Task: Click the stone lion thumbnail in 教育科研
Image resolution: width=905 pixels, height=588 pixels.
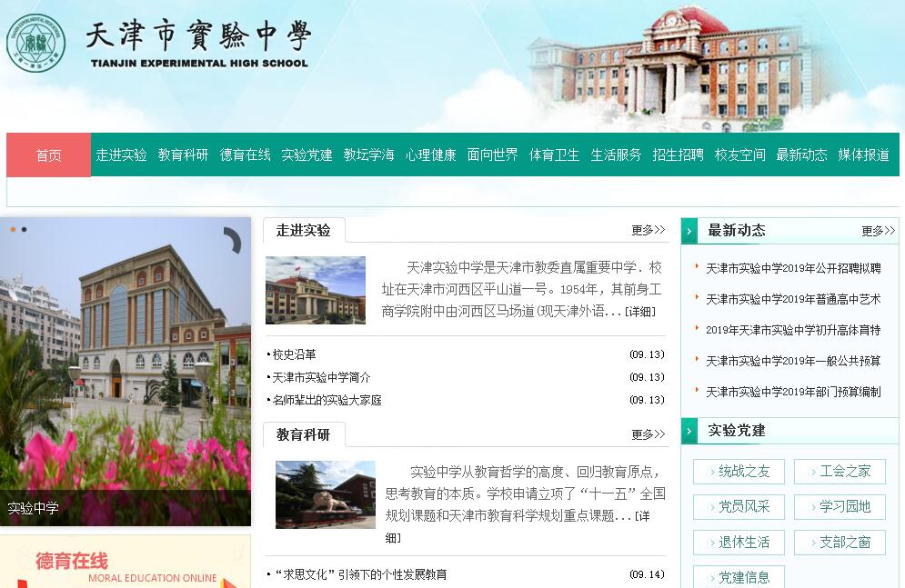Action: [325, 494]
